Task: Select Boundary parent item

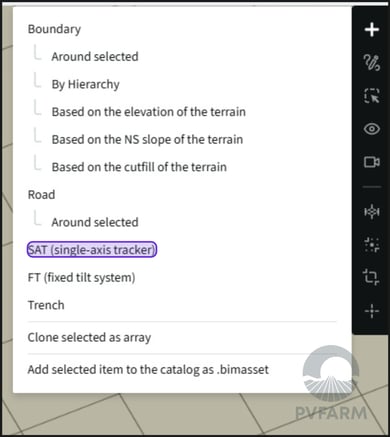Action: coord(54,29)
